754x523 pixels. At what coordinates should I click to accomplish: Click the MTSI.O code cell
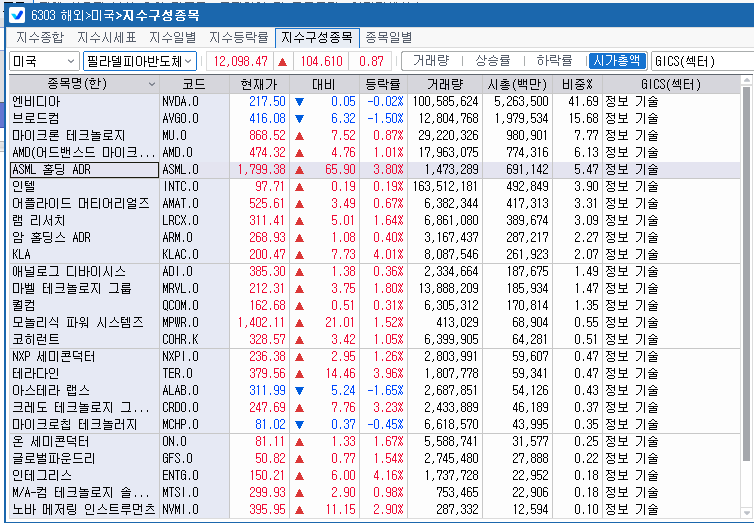click(x=194, y=493)
